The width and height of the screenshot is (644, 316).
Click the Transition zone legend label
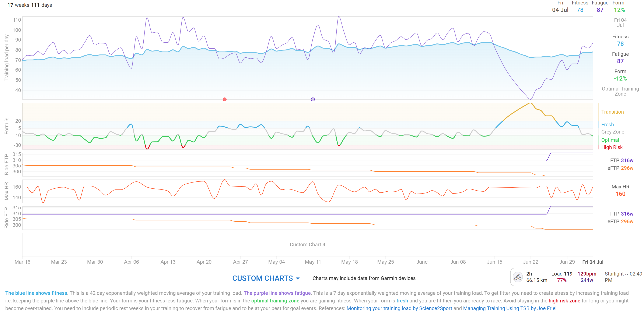tap(612, 112)
